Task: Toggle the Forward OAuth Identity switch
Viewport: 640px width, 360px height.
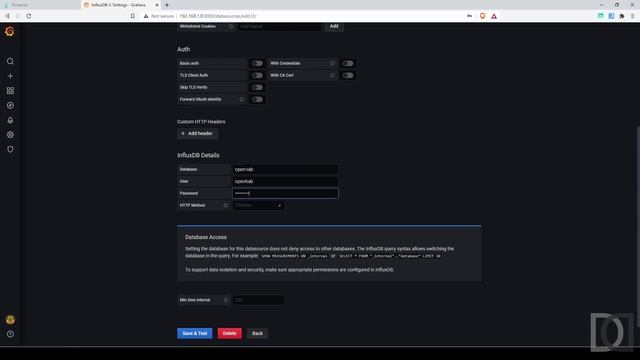Action: [257, 99]
